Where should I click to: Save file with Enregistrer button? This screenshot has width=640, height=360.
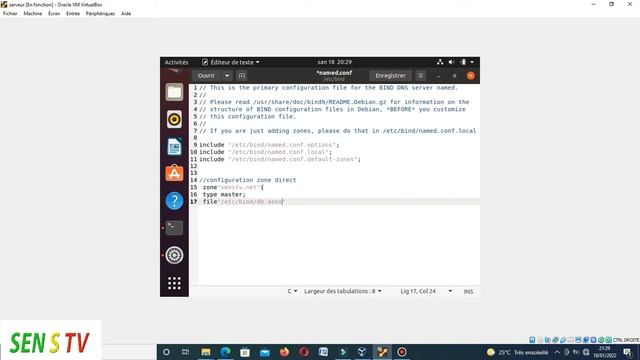click(390, 76)
